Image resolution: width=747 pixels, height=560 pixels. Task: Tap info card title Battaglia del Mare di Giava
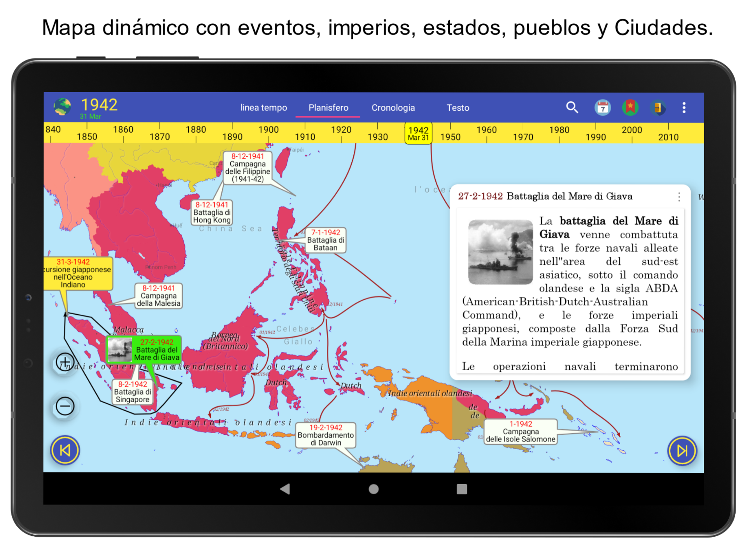point(569,196)
